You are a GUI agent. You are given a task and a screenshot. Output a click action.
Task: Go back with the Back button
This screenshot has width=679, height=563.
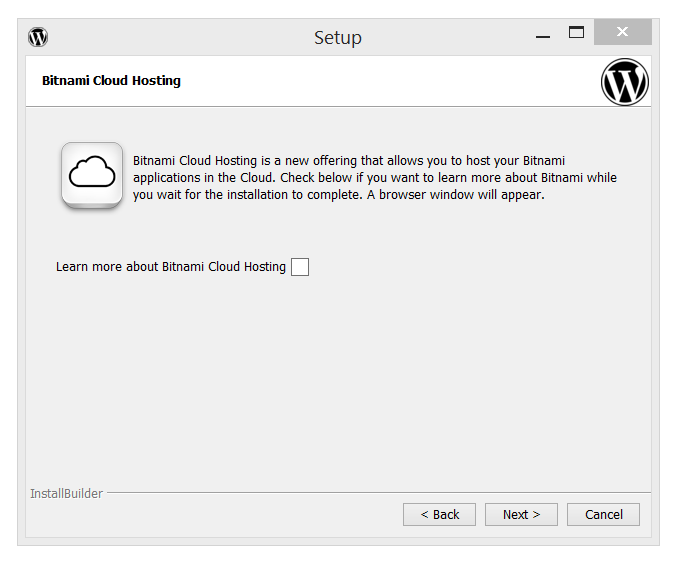(x=439, y=514)
